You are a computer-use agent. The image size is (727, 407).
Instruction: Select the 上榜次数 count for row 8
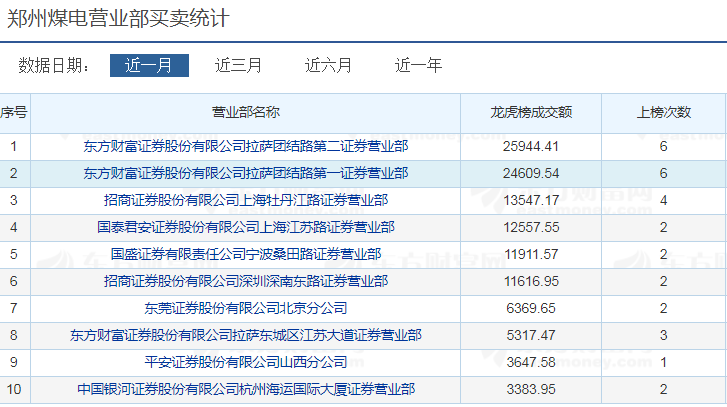(x=663, y=335)
